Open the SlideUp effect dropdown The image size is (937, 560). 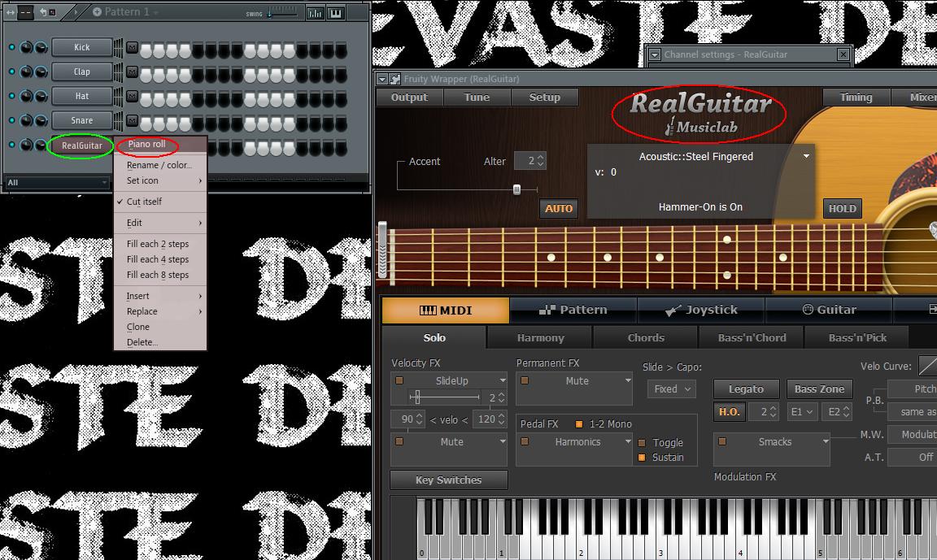(x=503, y=380)
